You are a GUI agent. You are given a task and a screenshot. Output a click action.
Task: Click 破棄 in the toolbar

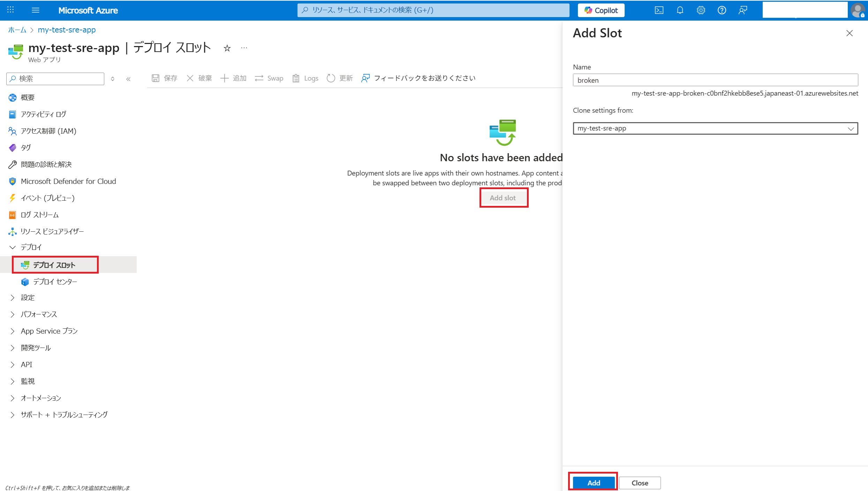pos(199,78)
